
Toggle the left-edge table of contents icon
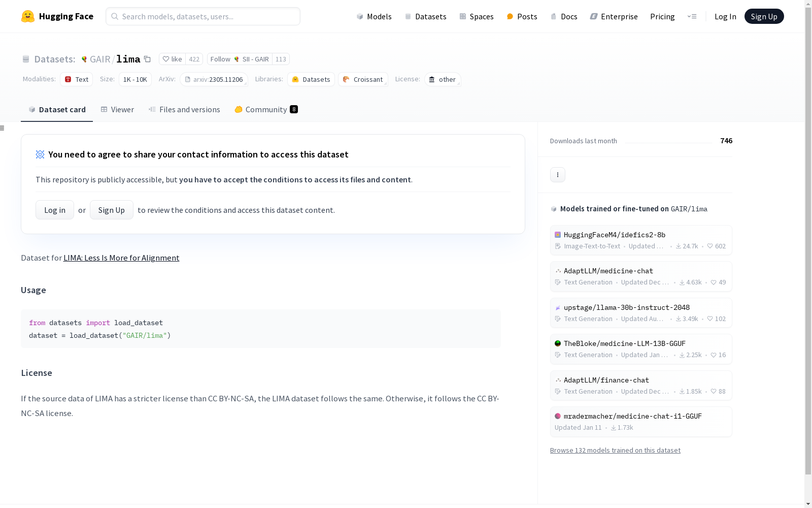[3, 128]
